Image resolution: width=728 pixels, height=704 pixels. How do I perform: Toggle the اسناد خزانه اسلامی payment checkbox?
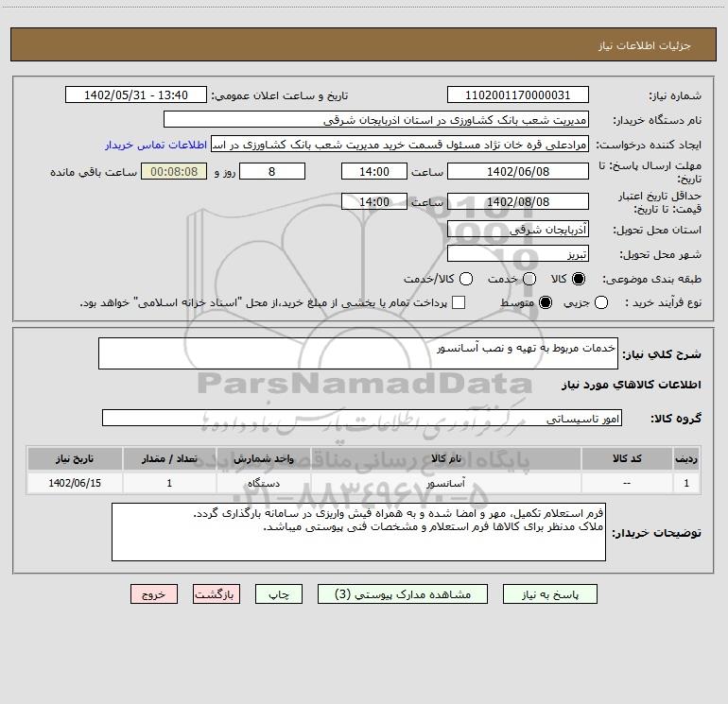click(459, 302)
